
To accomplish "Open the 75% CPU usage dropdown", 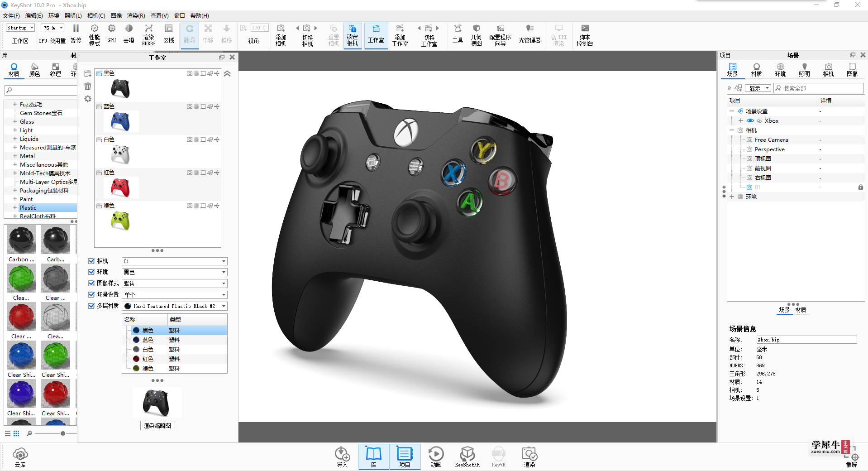I will pyautogui.click(x=53, y=28).
